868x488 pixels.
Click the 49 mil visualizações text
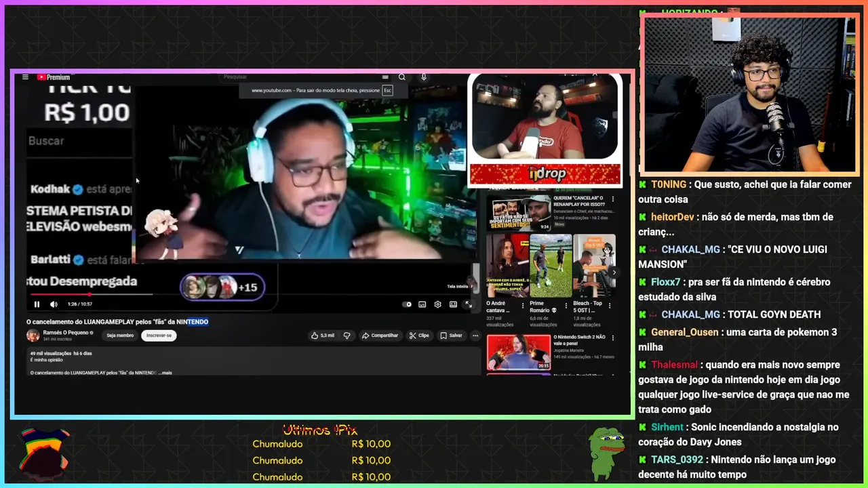(51, 354)
